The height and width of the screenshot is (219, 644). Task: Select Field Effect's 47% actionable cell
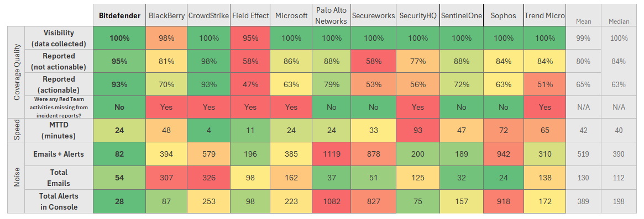pyautogui.click(x=250, y=84)
